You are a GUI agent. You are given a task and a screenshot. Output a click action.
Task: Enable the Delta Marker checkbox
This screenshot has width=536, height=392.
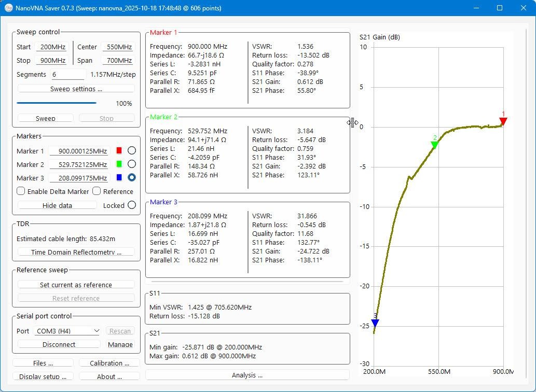click(x=21, y=191)
